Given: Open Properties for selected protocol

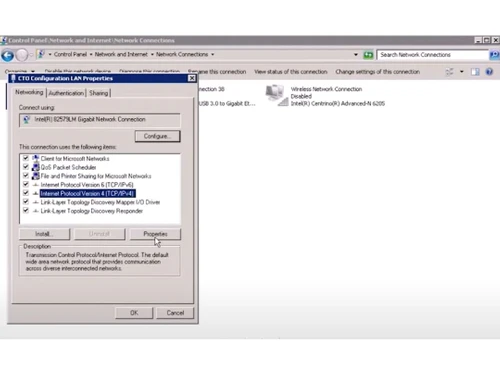Looking at the screenshot, I should point(155,234).
